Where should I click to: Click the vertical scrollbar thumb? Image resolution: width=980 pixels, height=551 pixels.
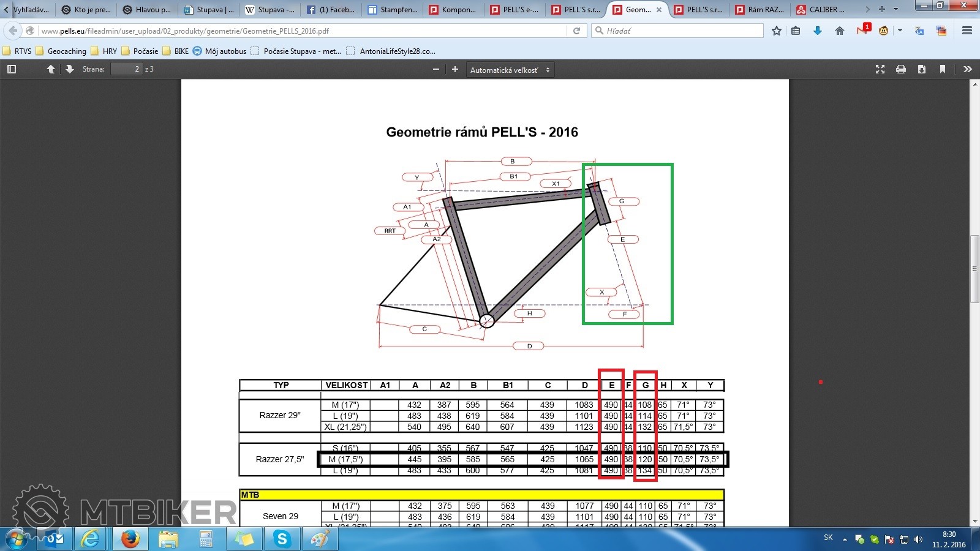pyautogui.click(x=974, y=268)
